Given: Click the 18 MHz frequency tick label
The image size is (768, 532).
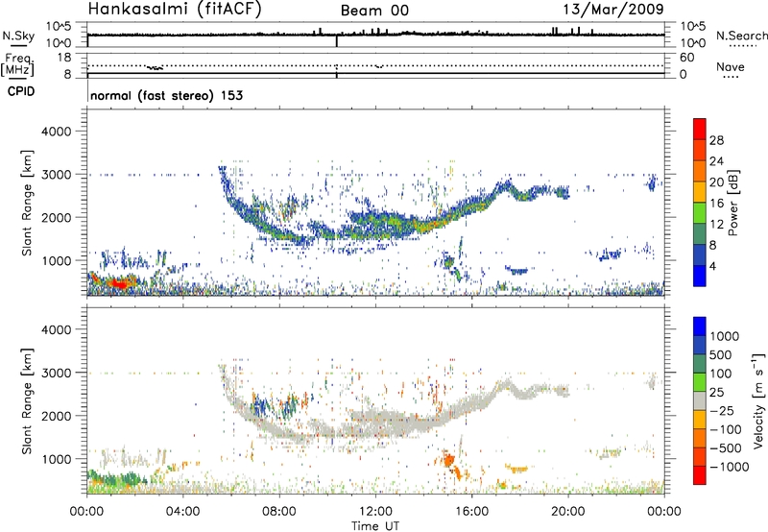Looking at the screenshot, I should (64, 58).
